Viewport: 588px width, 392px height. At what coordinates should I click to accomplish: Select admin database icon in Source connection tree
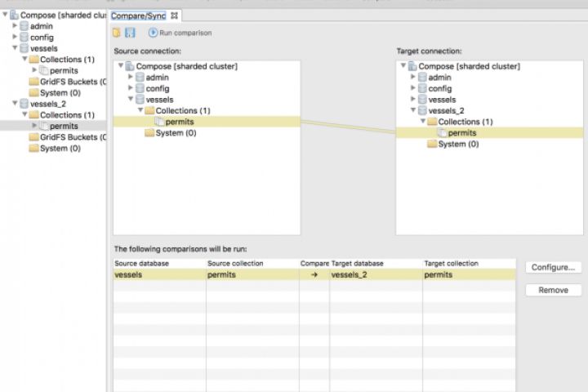click(x=140, y=78)
